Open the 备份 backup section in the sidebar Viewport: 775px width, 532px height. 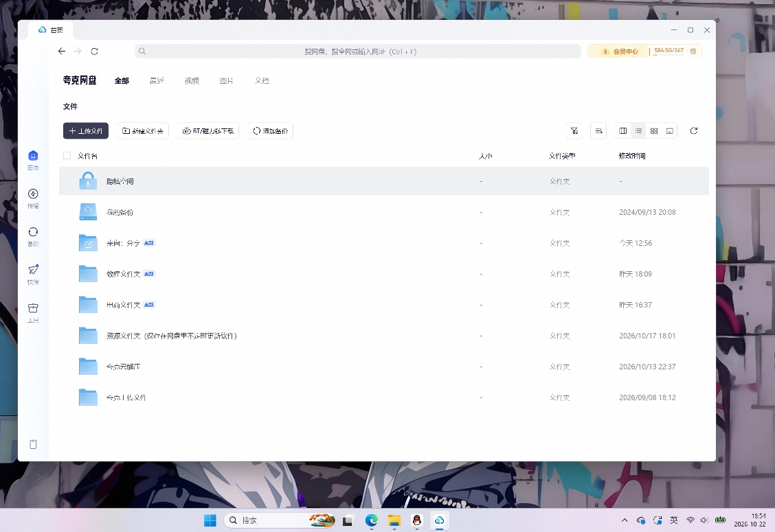coord(33,237)
